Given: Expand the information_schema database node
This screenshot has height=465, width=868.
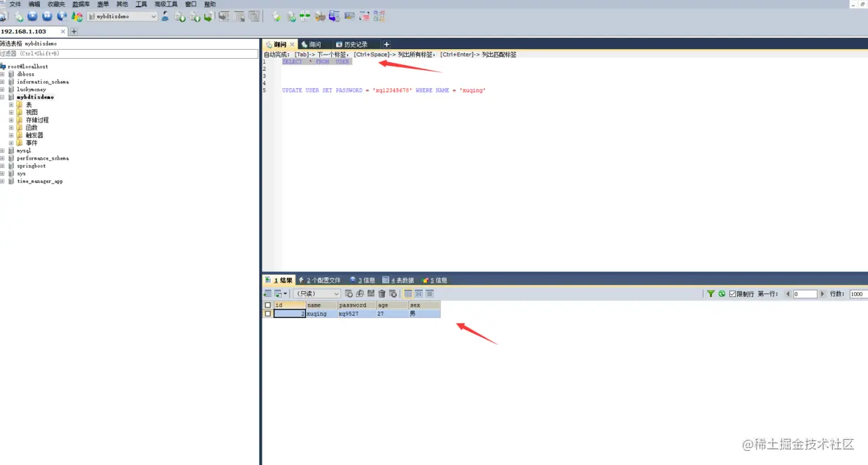Looking at the screenshot, I should pos(3,82).
